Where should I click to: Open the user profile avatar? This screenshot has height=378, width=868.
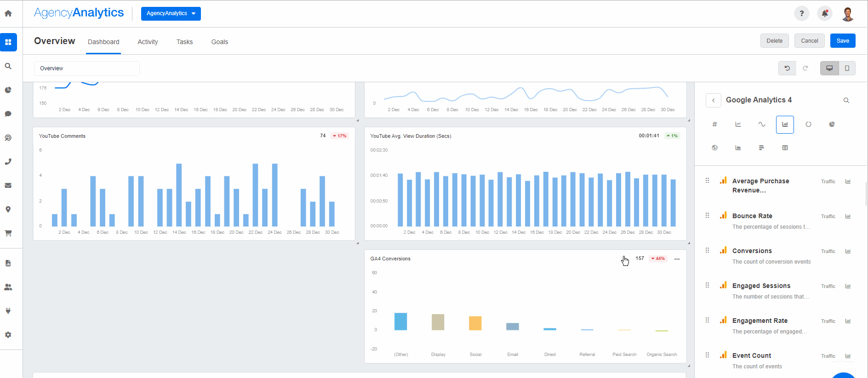point(848,13)
